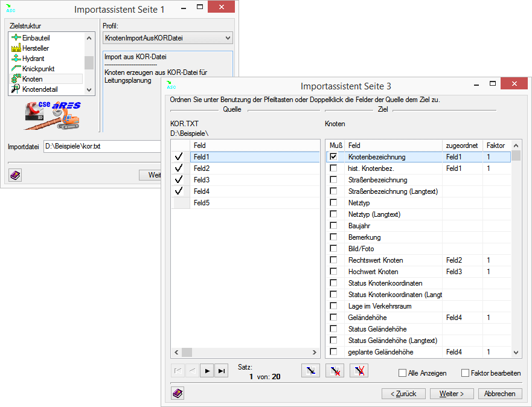Viewport: 532px width, 407px height.
Task: Open help book icon on Seite 1
Action: [x=14, y=175]
